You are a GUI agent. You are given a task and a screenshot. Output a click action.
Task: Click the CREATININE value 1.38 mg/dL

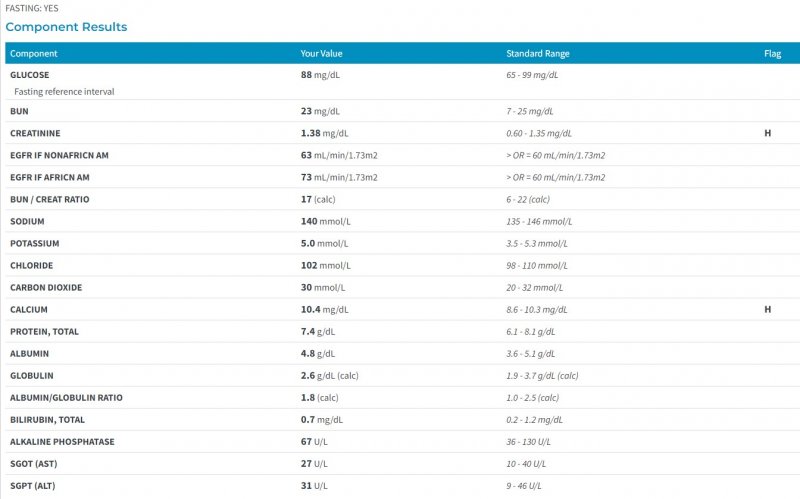click(324, 133)
